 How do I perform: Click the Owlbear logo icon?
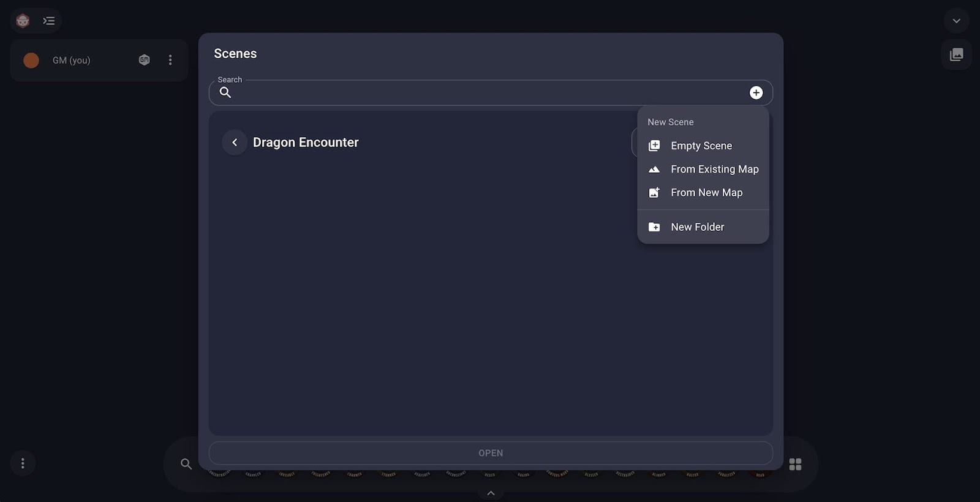click(23, 21)
